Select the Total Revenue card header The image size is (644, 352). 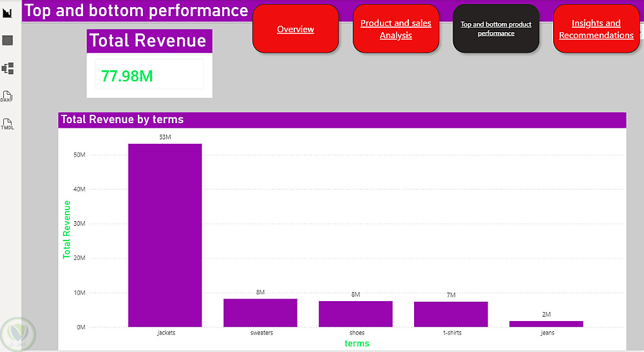point(148,41)
